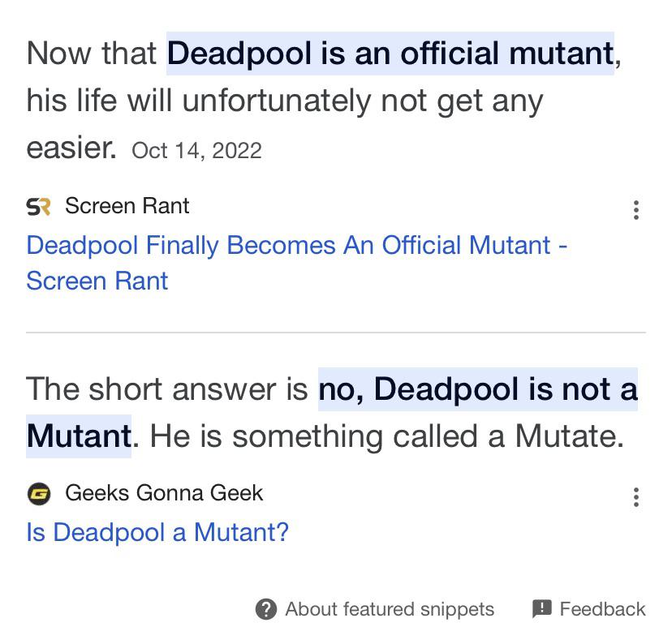
Task: Open the three-dot menu for the Geeks Gonna Geek result
Action: coord(635,497)
